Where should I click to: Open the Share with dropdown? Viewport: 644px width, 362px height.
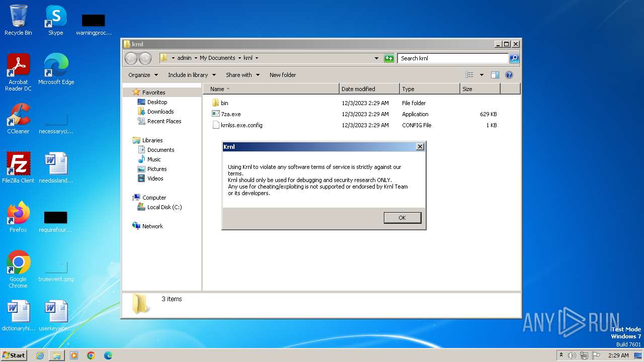pyautogui.click(x=243, y=75)
